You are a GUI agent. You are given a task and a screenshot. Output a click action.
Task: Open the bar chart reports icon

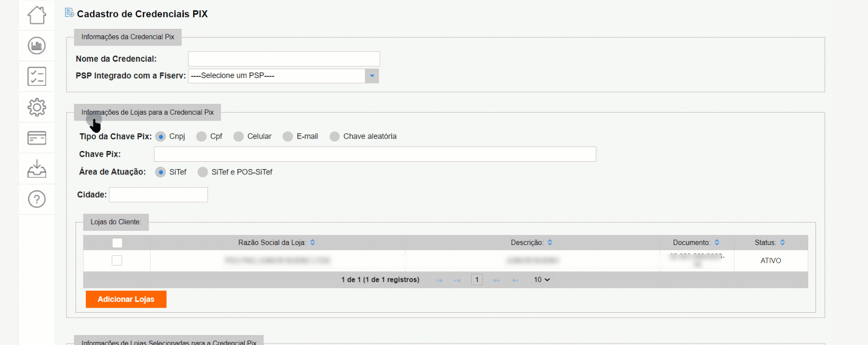click(37, 46)
